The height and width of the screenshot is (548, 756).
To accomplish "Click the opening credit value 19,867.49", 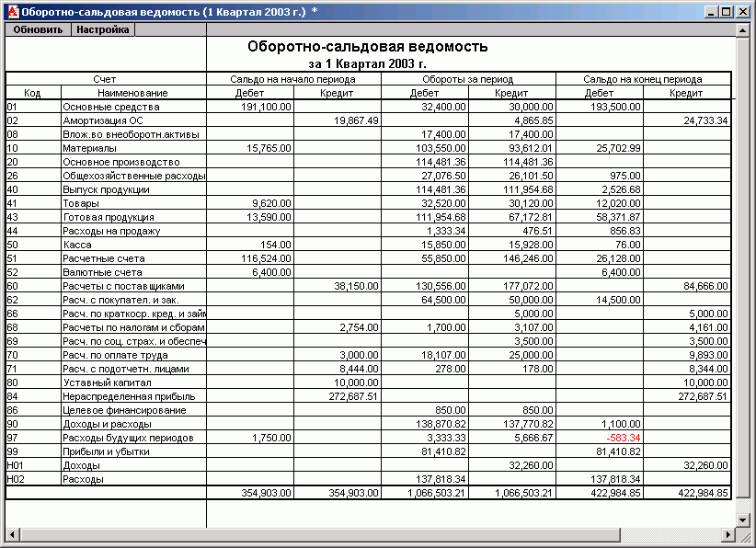I will pos(356,121).
